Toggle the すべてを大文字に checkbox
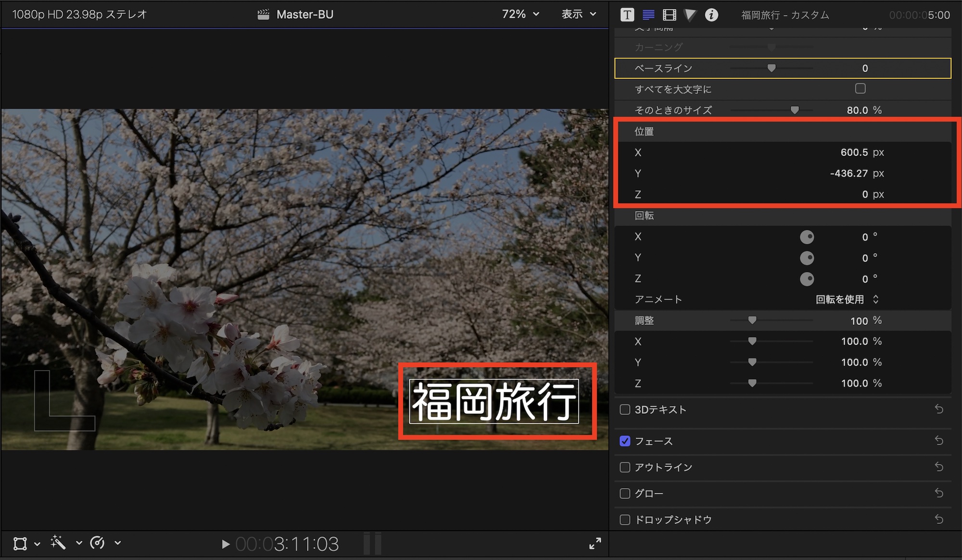The width and height of the screenshot is (962, 560). point(860,88)
